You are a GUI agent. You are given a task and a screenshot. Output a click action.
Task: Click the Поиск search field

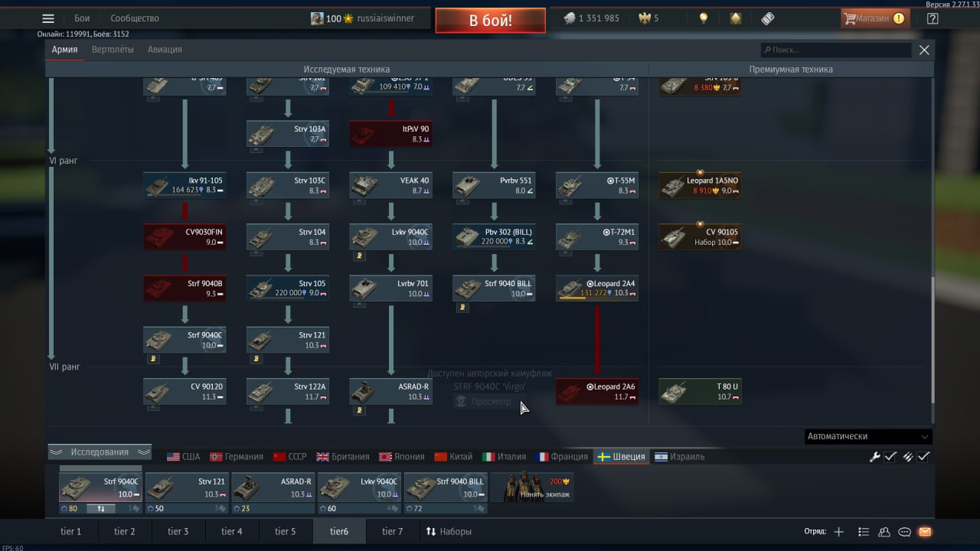(836, 50)
